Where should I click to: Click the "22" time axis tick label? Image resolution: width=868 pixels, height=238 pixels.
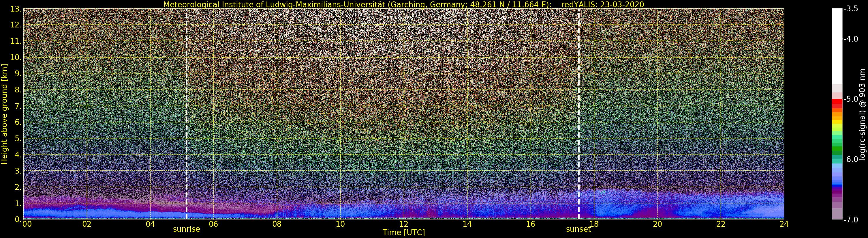721,224
